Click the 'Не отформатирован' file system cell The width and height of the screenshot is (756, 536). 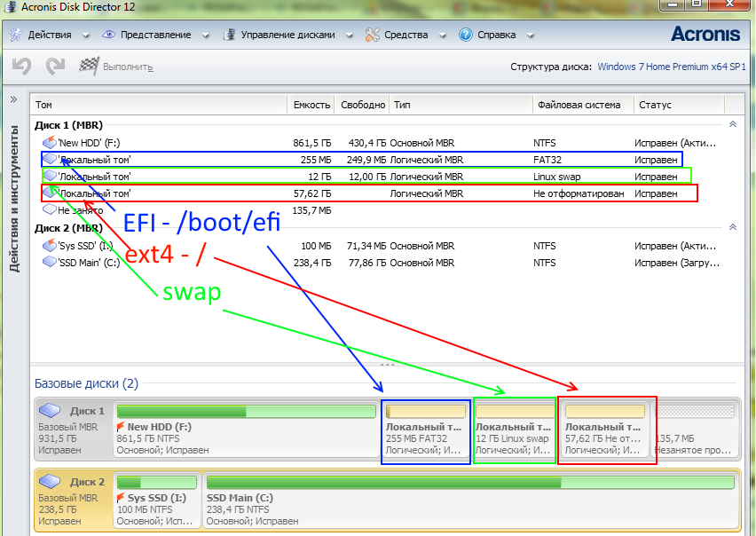579,193
